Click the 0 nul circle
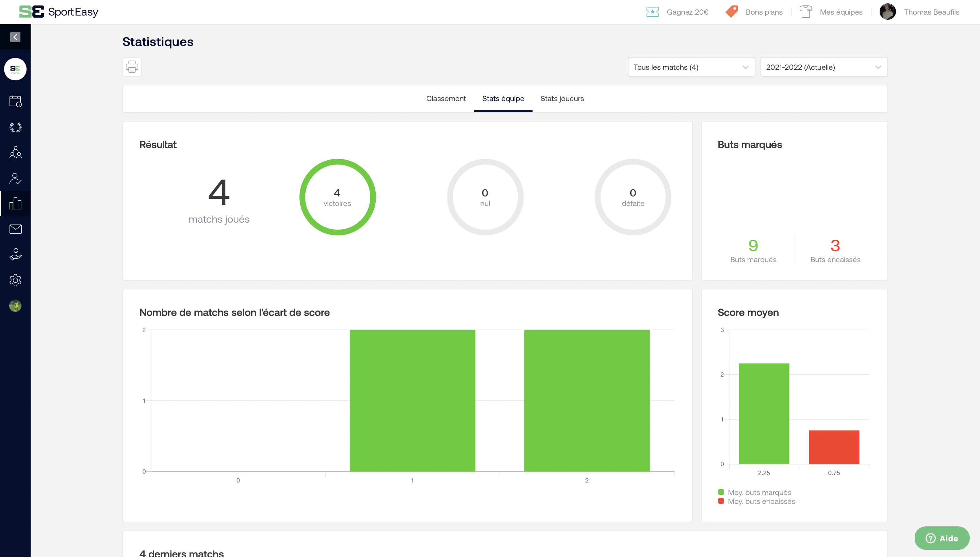The width and height of the screenshot is (980, 557). (x=485, y=197)
